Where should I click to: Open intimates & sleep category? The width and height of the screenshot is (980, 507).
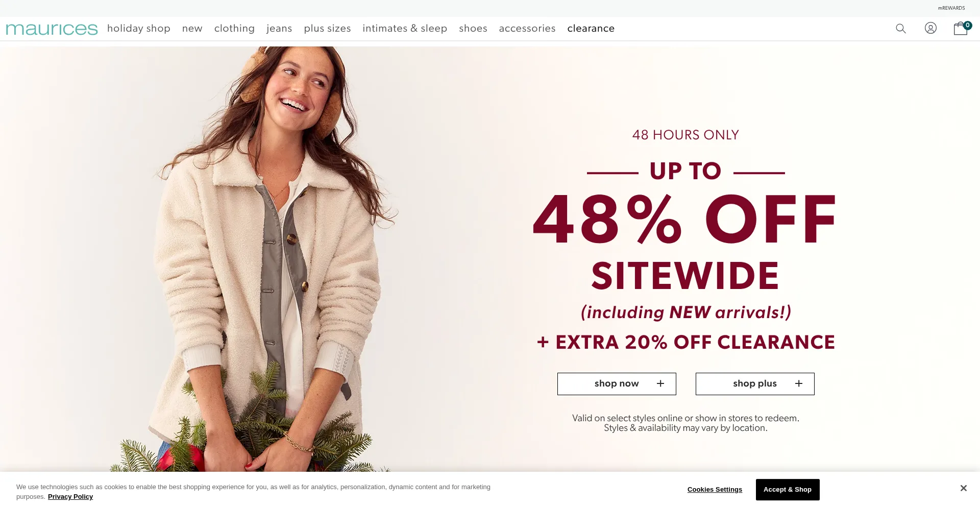point(405,29)
